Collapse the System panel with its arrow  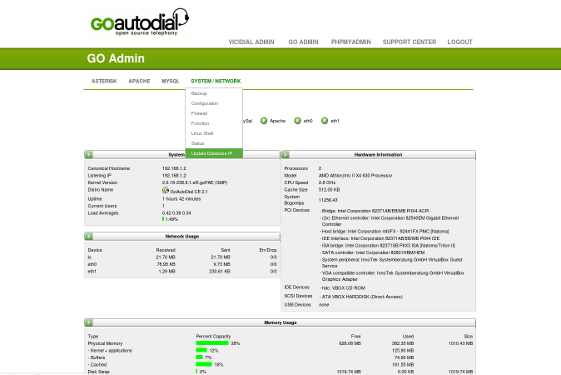point(89,155)
